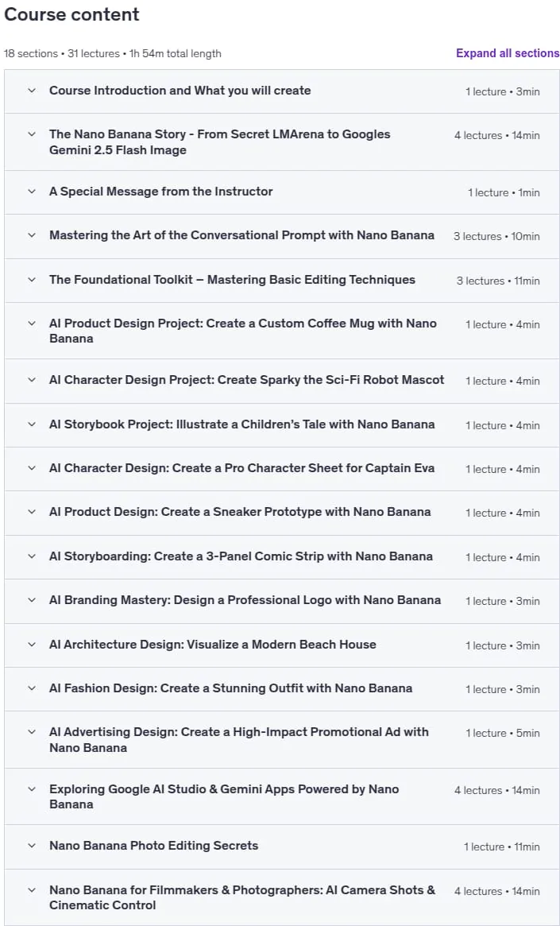This screenshot has height=926, width=560.
Task: Select Nano Banana Photo Editing Secrets title
Action: (154, 846)
